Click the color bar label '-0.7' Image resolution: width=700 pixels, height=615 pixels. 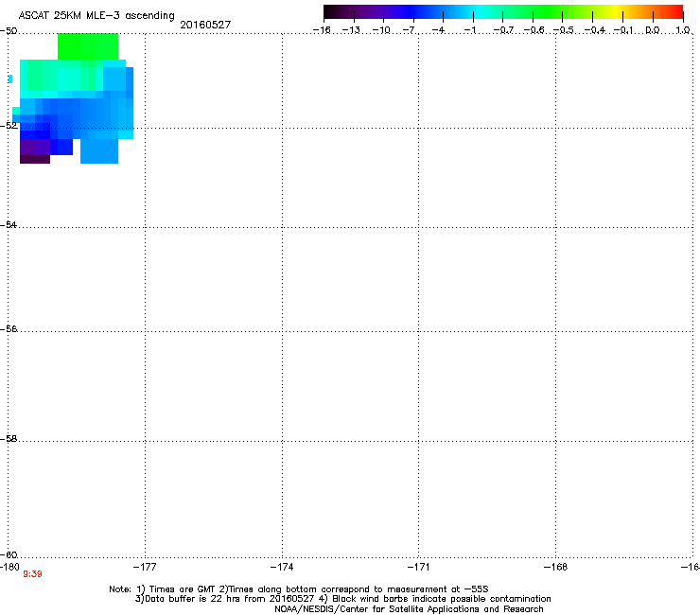tap(503, 30)
